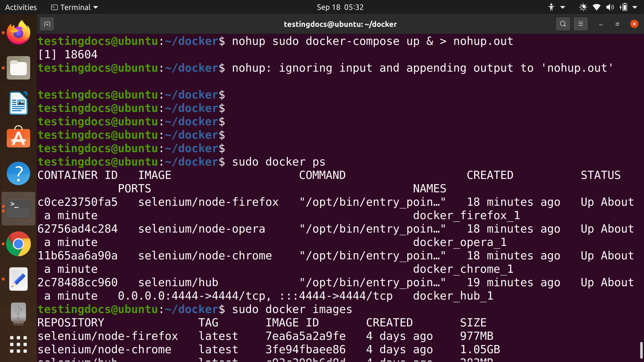This screenshot has height=362, width=644.
Task: Click the date and clock
Action: (x=340, y=7)
